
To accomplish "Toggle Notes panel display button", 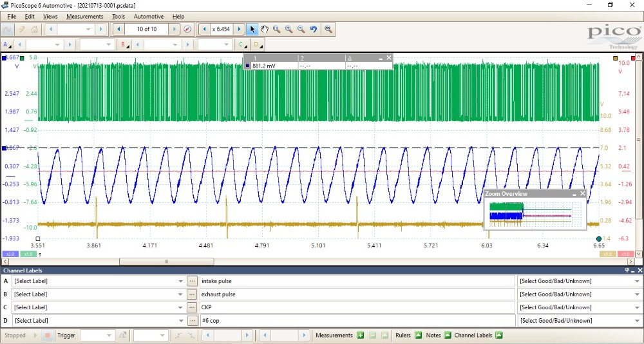I will (x=448, y=336).
